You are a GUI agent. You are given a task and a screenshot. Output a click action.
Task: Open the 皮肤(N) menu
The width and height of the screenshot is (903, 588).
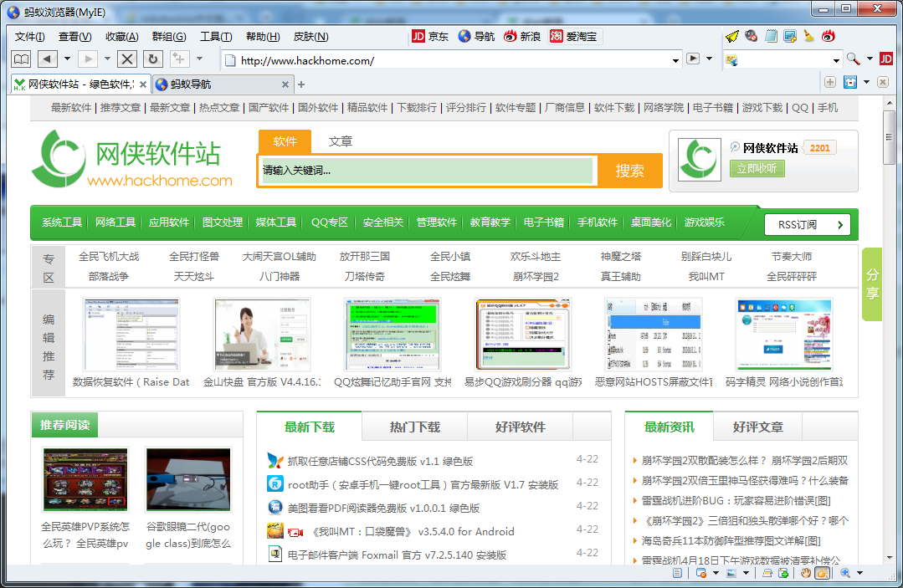[310, 37]
